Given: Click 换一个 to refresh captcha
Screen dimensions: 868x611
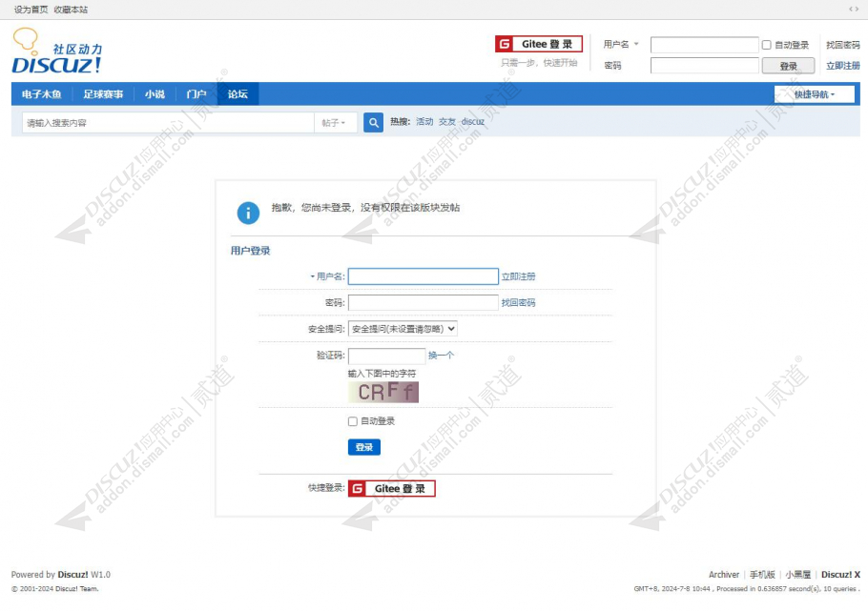Looking at the screenshot, I should click(441, 356).
